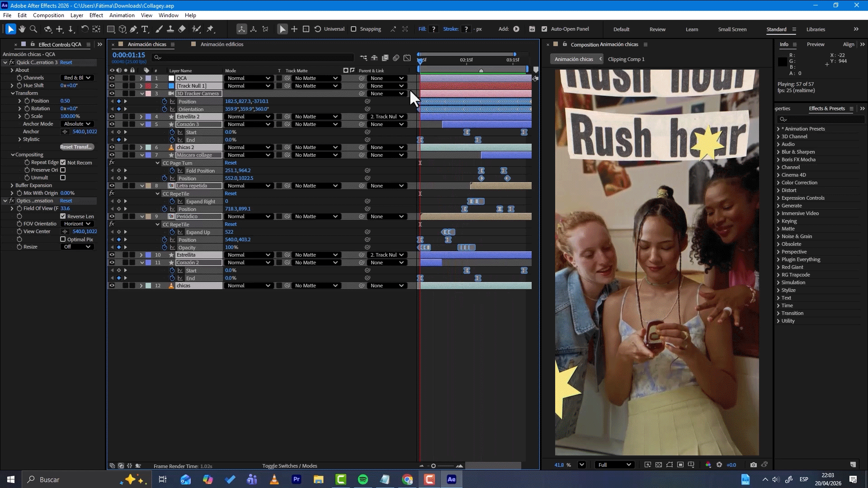
Task: Open VLC media player from taskbar
Action: 274,479
